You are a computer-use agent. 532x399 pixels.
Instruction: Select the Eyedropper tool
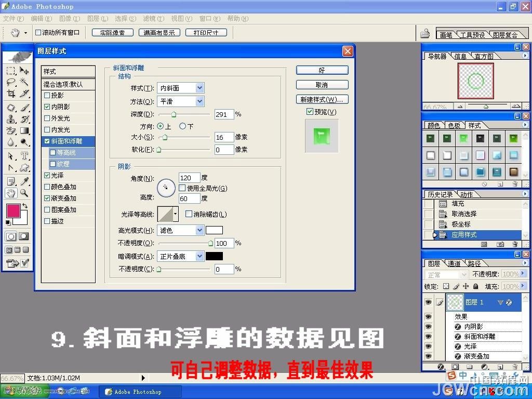[x=24, y=181]
